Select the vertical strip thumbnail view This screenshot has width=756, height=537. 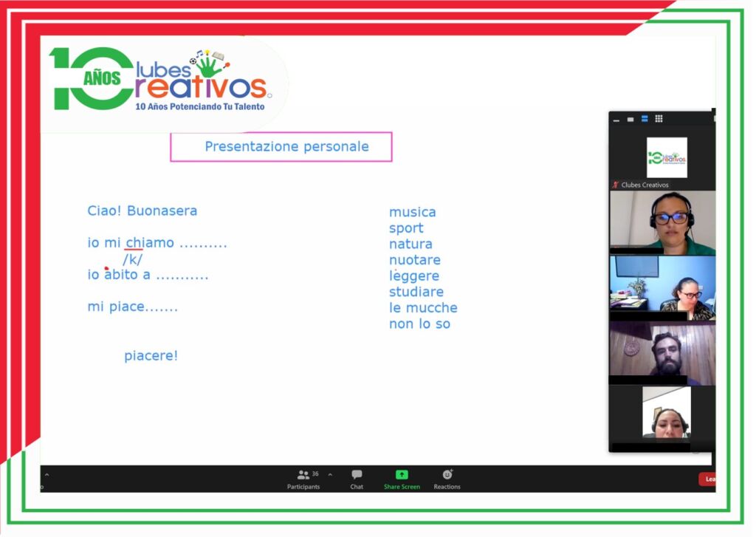(645, 119)
